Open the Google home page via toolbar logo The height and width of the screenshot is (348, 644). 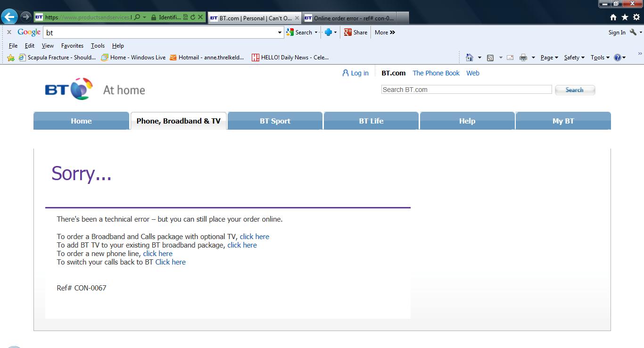click(28, 32)
